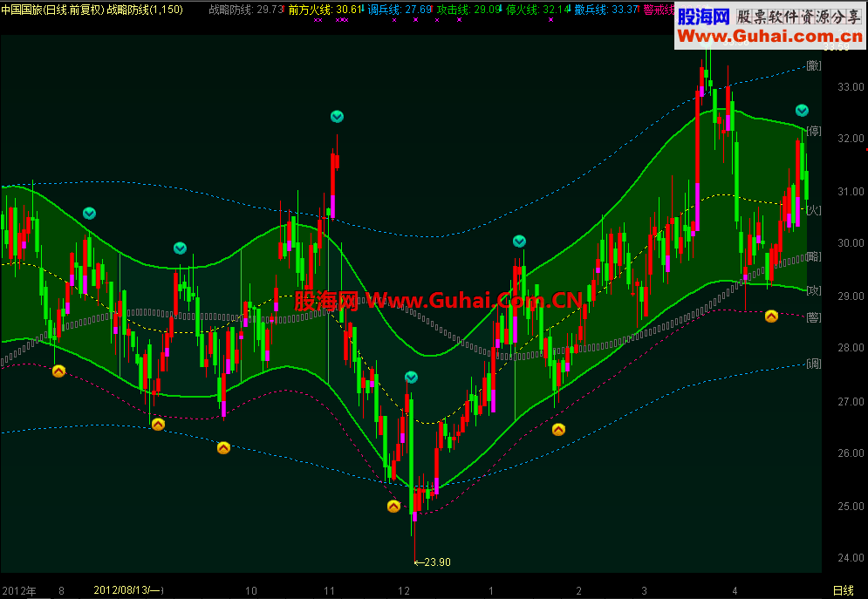Click the 中国国旅(日线.前复权) chart title
The height and width of the screenshot is (599, 868).
pos(52,10)
